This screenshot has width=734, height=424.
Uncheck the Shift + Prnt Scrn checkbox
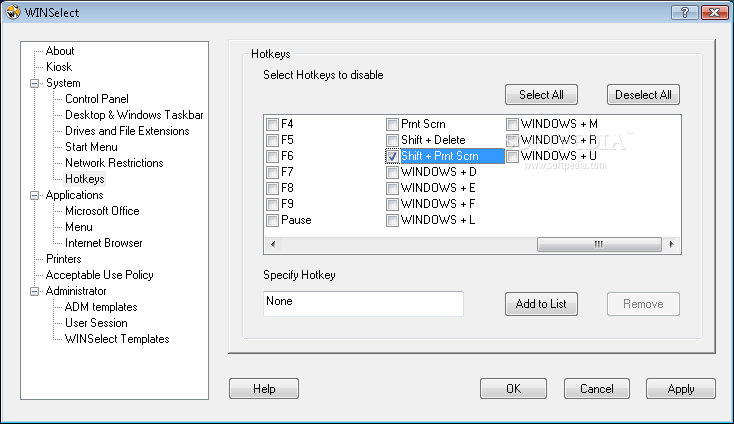tap(392, 156)
